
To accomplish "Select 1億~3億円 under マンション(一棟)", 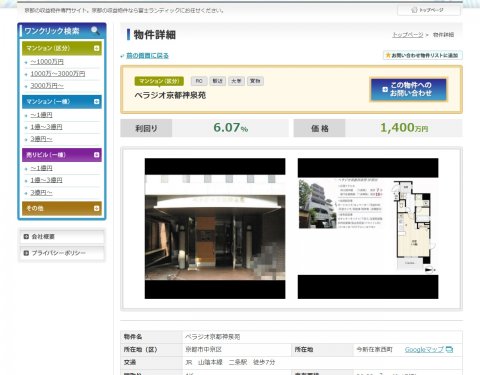I will point(46,127).
